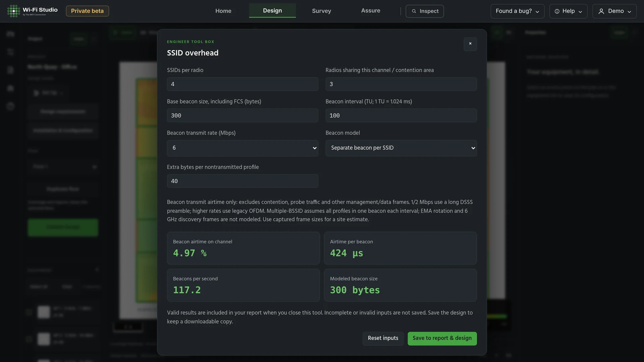Image resolution: width=644 pixels, height=362 pixels.
Task: Click the ENGINEER TOOL BOX label
Action: point(191,42)
